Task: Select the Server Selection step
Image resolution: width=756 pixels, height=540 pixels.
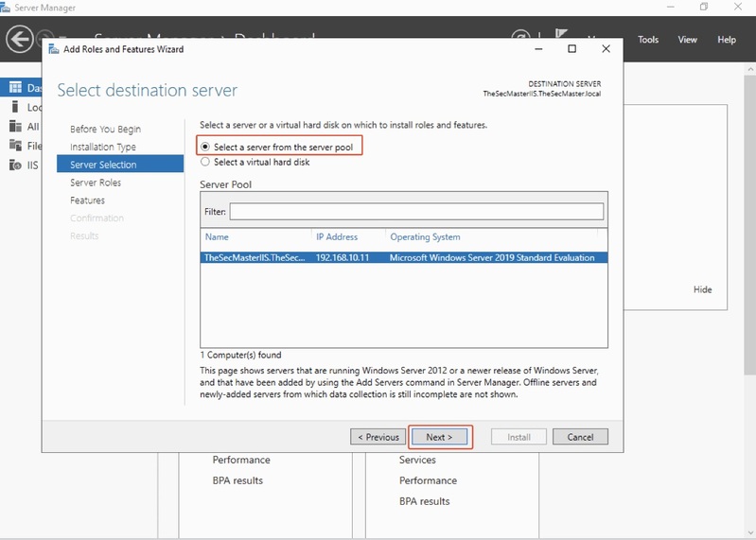Action: pos(120,165)
